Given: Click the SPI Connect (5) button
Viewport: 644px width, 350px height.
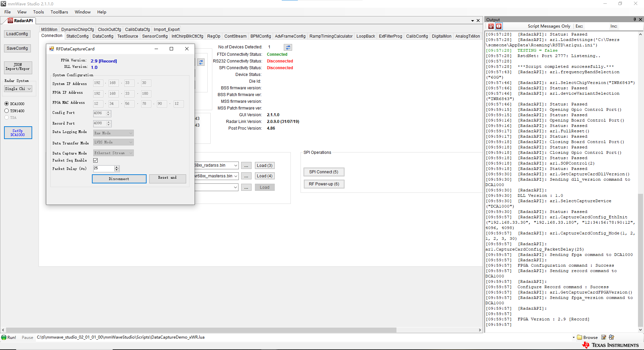Looking at the screenshot, I should [324, 172].
